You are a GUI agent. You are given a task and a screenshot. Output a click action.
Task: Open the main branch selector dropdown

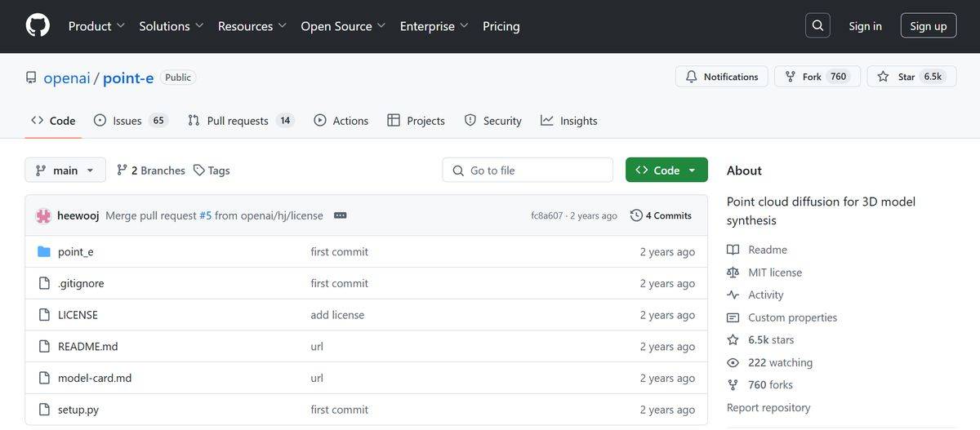tap(65, 171)
